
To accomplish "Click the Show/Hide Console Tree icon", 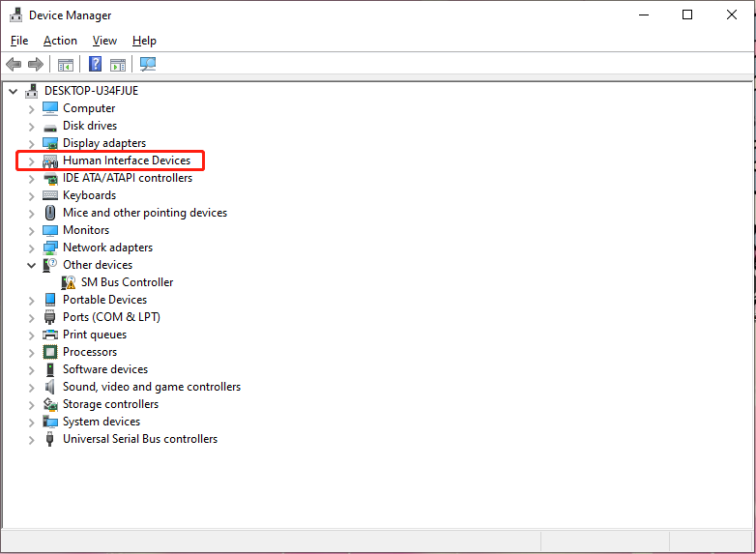I will click(66, 64).
